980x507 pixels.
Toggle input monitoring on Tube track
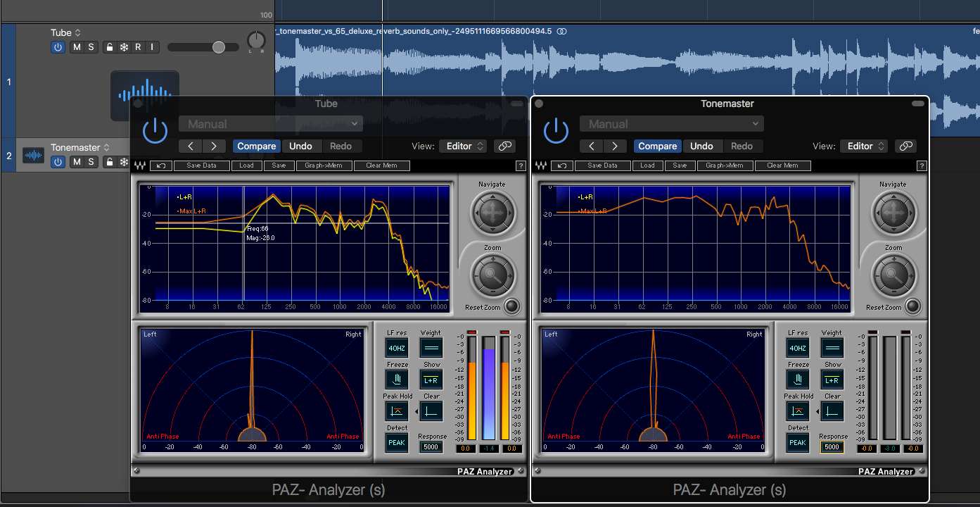click(152, 47)
